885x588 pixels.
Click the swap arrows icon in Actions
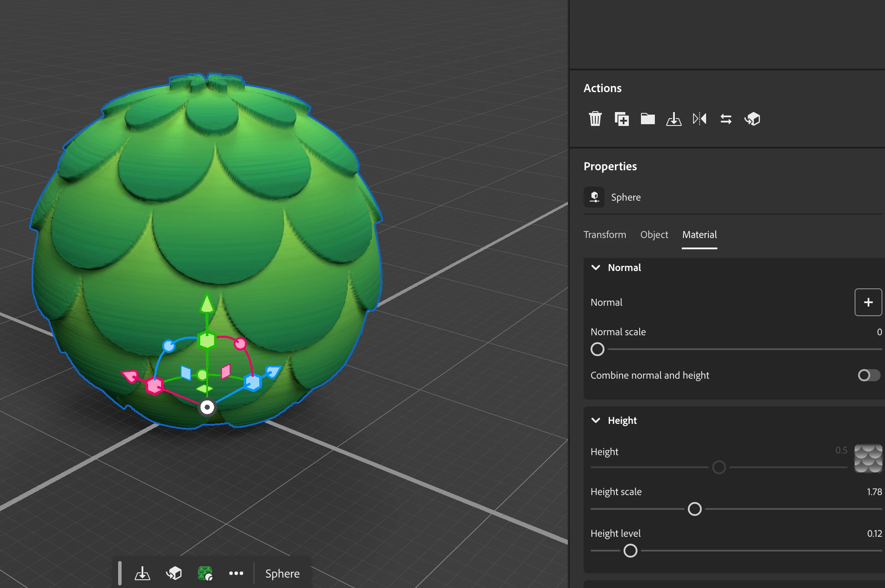726,119
